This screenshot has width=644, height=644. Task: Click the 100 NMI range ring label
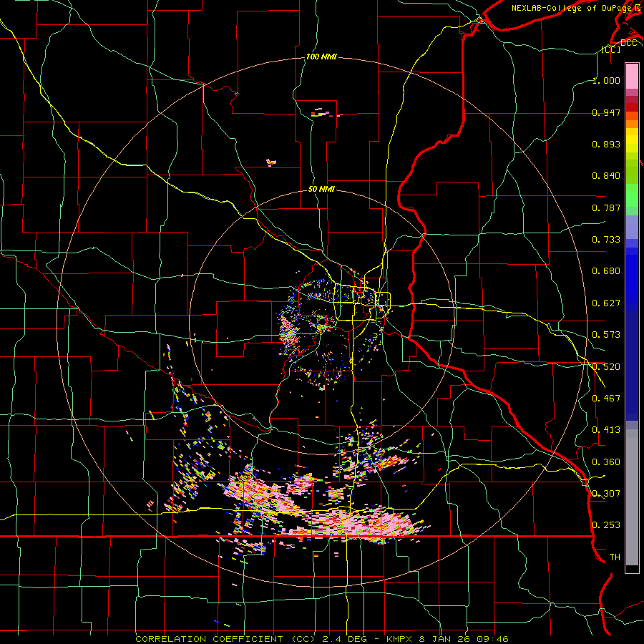pyautogui.click(x=321, y=57)
